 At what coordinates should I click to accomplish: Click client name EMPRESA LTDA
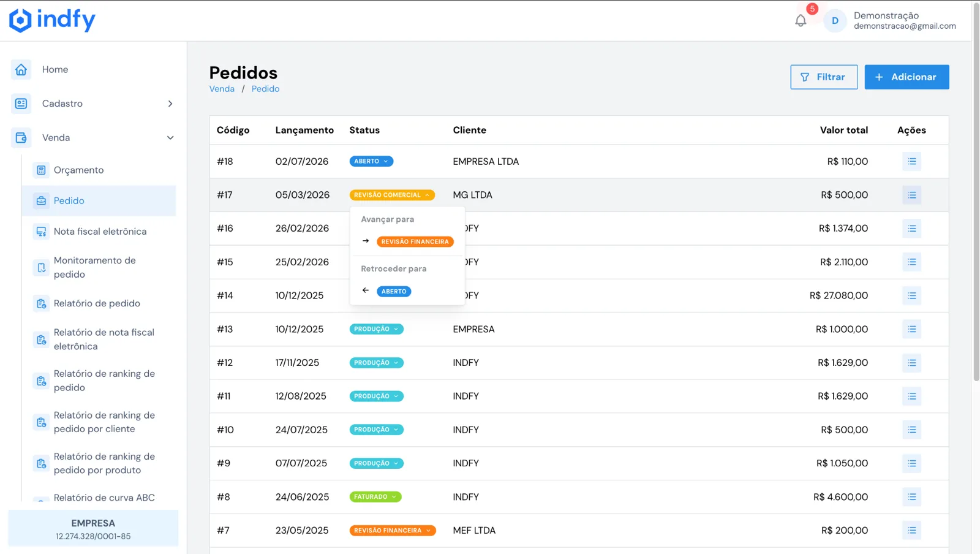coord(486,162)
